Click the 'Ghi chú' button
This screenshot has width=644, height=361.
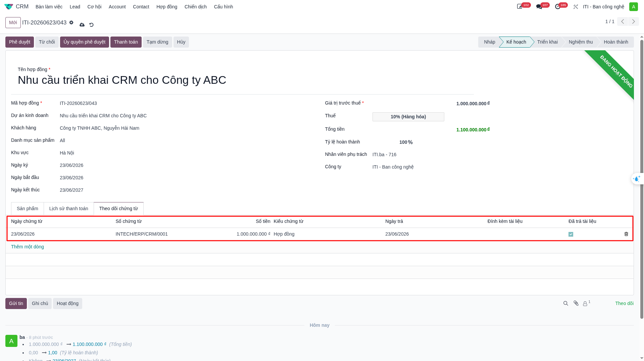[40, 303]
